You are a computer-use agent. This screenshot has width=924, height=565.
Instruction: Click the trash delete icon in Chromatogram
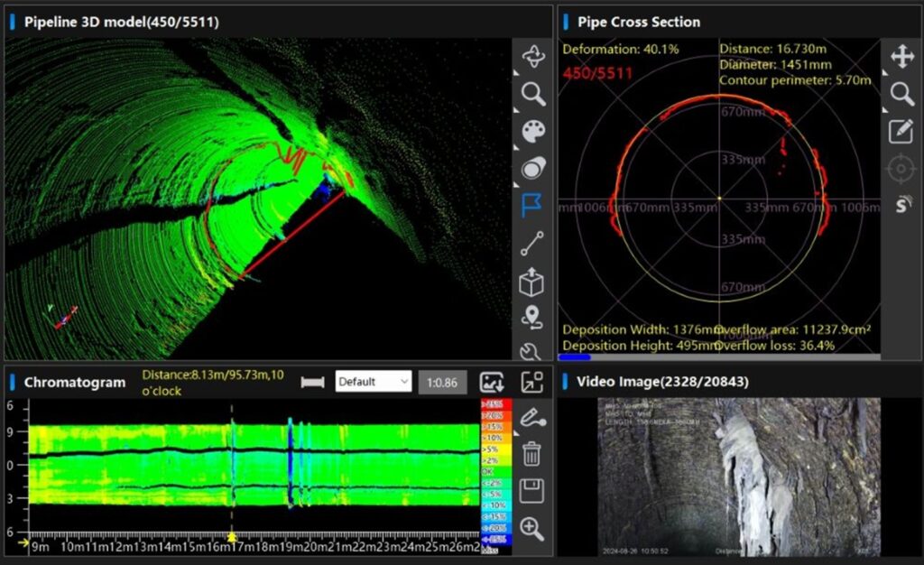click(x=532, y=453)
